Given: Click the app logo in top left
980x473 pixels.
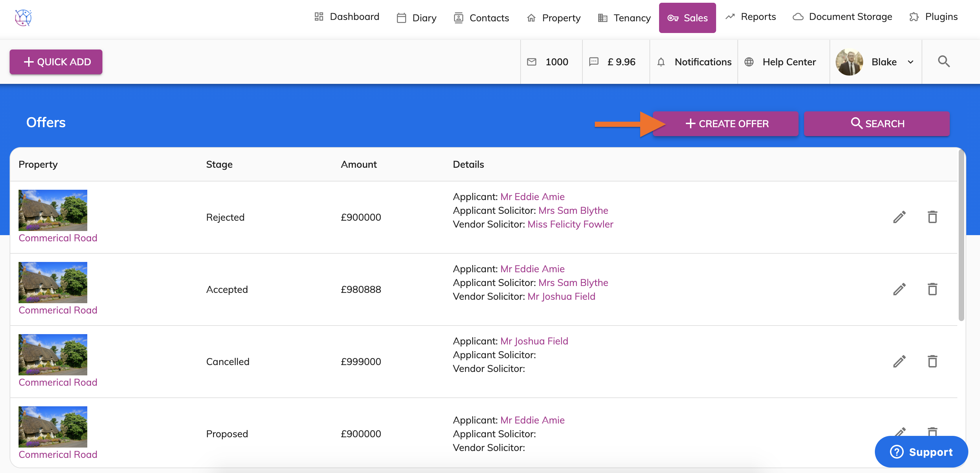Looking at the screenshot, I should (23, 18).
